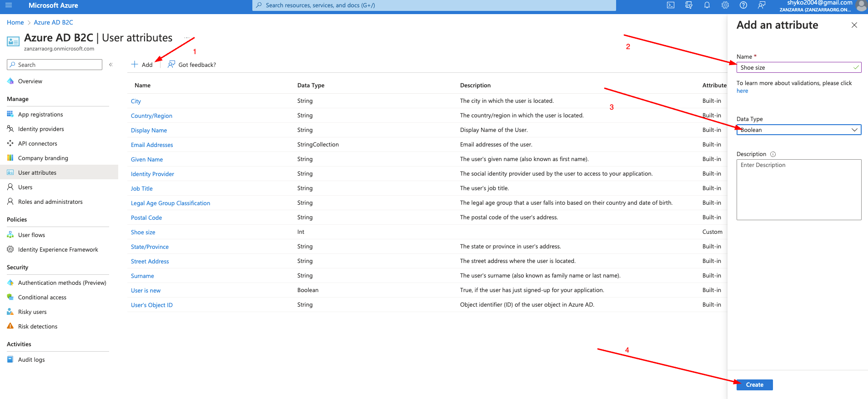
Task: Sort by Name column header
Action: (x=142, y=85)
